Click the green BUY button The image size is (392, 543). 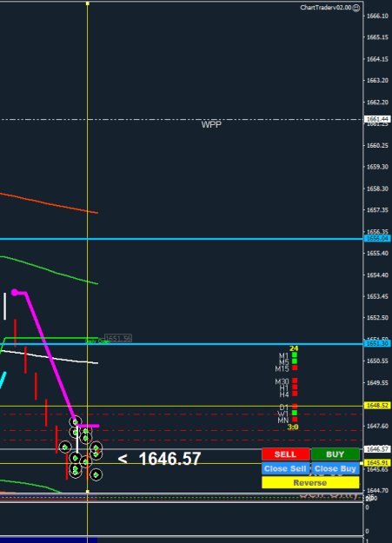[336, 454]
